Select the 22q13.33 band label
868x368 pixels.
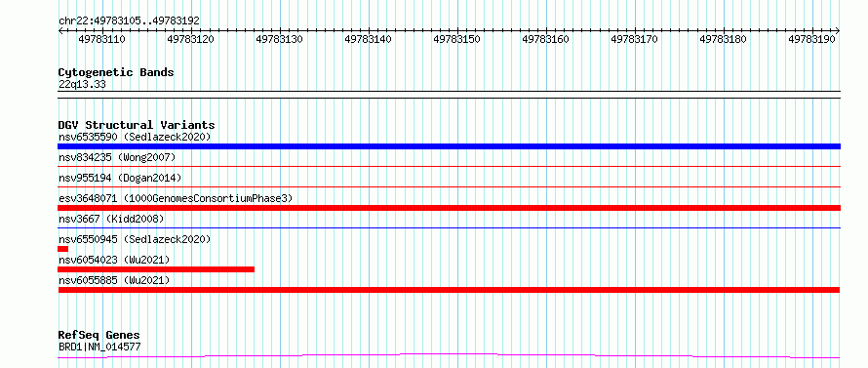[x=82, y=84]
